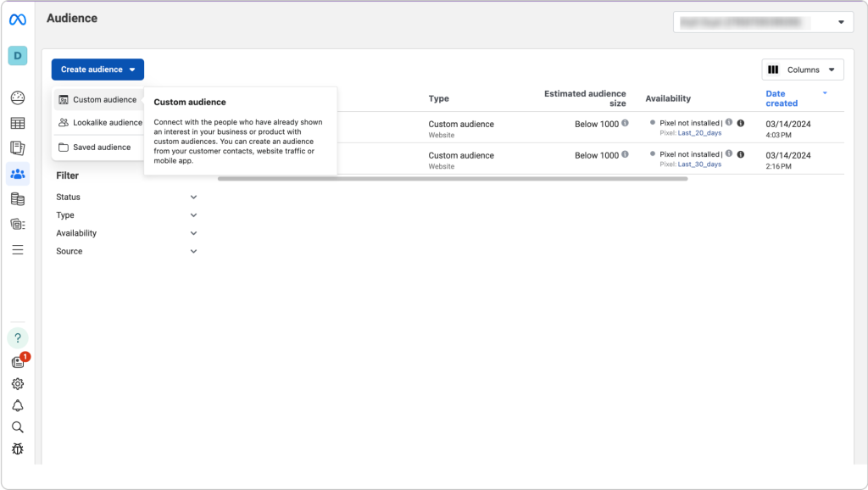Click the Type column header
Viewport: 868px width, 490px height.
click(x=438, y=98)
